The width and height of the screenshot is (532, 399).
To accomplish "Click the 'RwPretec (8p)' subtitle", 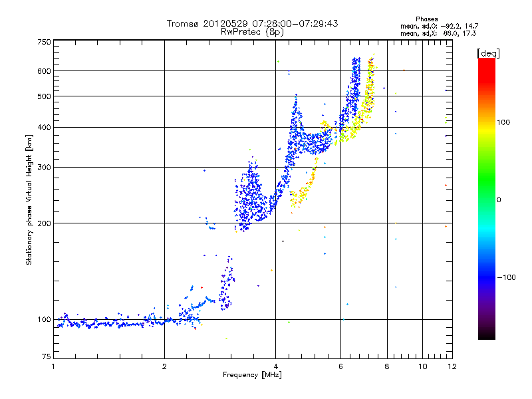I will coord(252,32).
